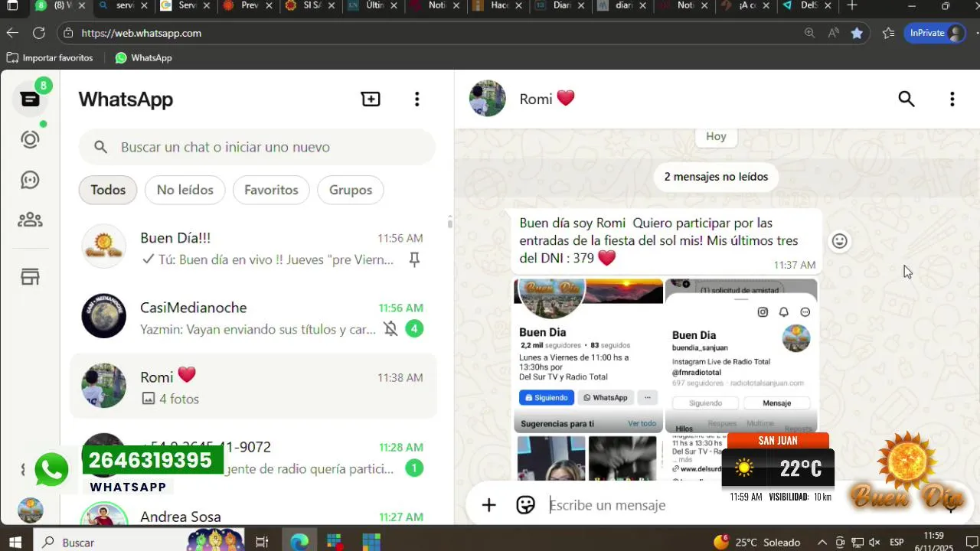Click the search magnifier in chat search box

(x=100, y=147)
